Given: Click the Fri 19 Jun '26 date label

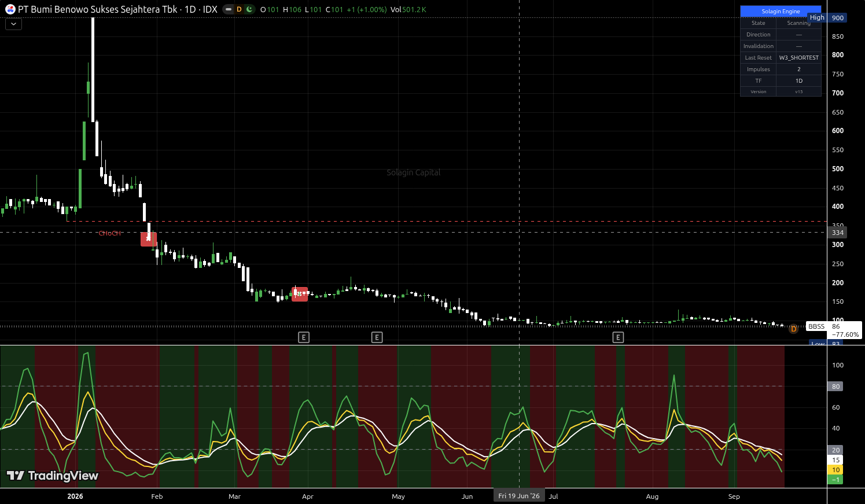Looking at the screenshot, I should click(x=519, y=496).
